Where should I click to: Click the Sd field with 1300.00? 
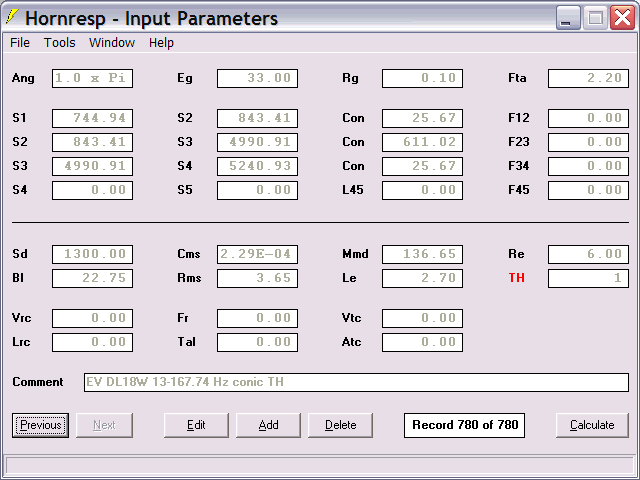tap(92, 255)
